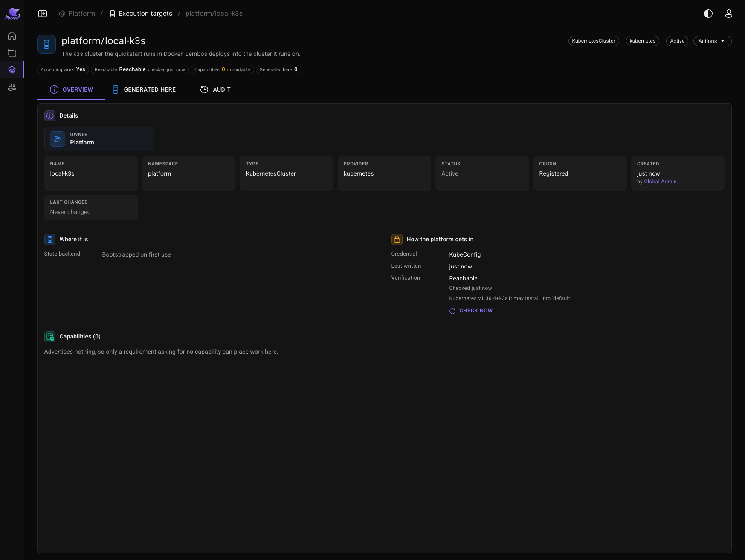Click the 'Never changed' value
Image resolution: width=745 pixels, height=560 pixels.
pos(70,212)
